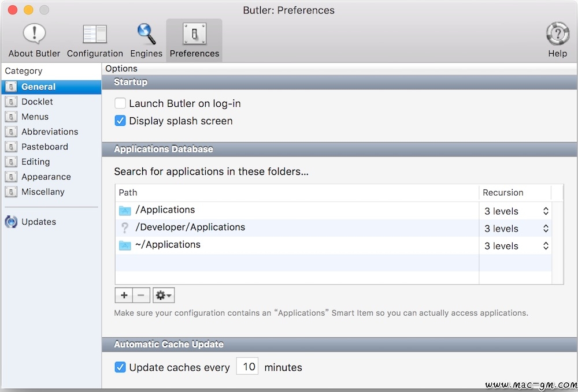
Task: Select the Editing category
Action: tap(51, 162)
